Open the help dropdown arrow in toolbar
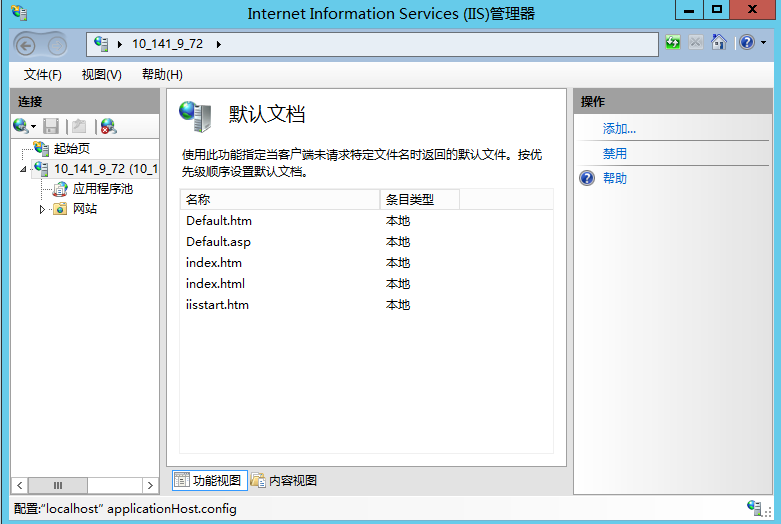 (763, 43)
